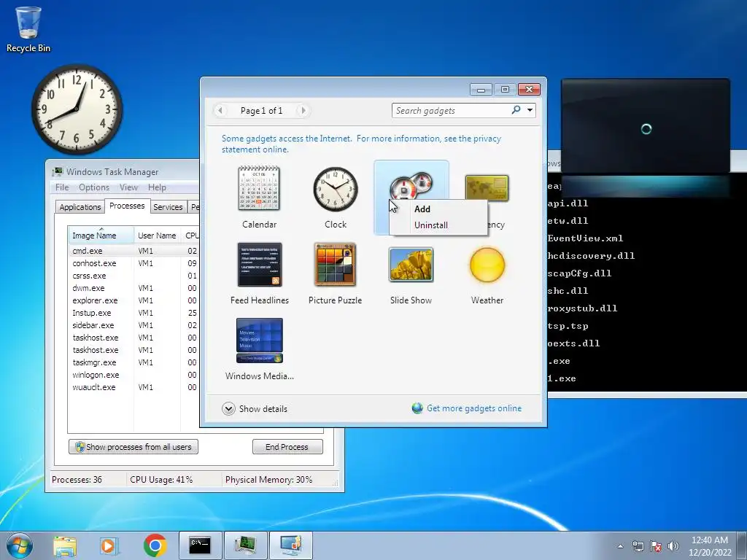Select the taskmgr.exe process row
This screenshot has width=747, height=560.
click(x=133, y=362)
